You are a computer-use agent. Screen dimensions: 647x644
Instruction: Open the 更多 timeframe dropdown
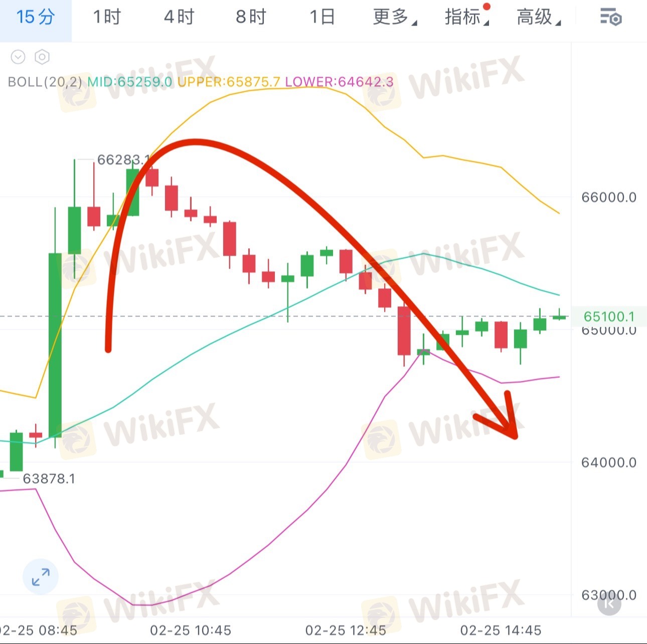pyautogui.click(x=394, y=18)
